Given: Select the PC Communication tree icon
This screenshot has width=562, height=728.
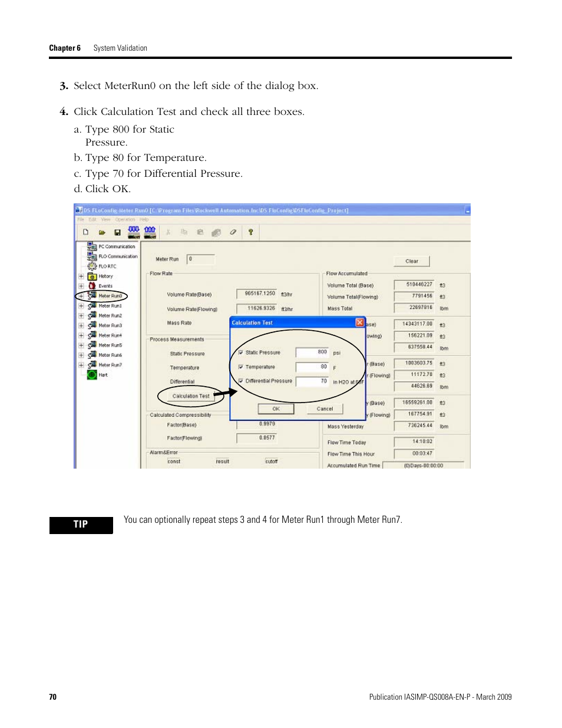Looking at the screenshot, I should [92, 246].
